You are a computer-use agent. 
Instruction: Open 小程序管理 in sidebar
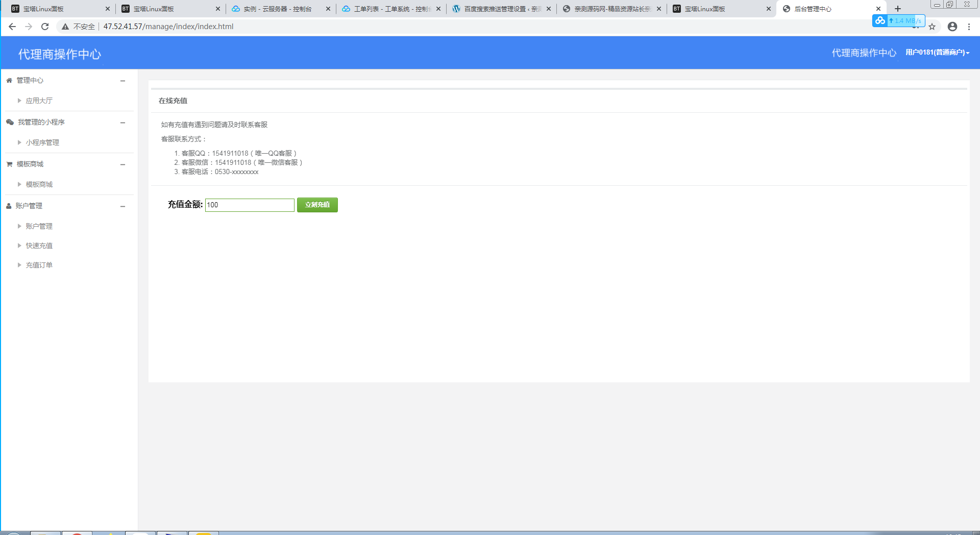(x=42, y=142)
